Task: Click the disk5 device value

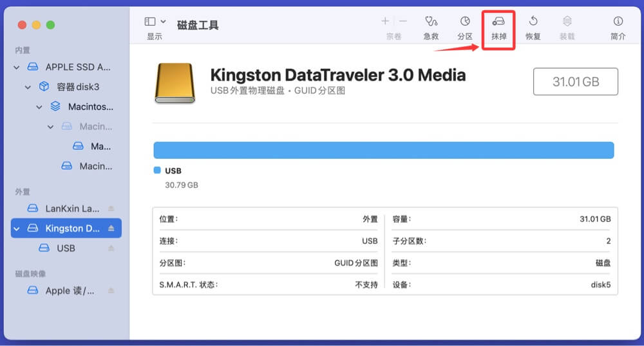Action: coord(600,284)
